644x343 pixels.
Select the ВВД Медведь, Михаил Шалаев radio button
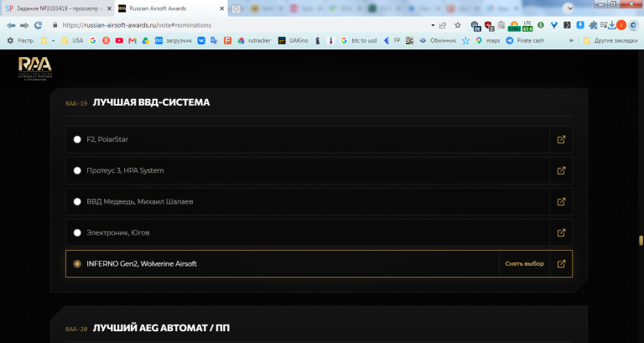point(77,202)
